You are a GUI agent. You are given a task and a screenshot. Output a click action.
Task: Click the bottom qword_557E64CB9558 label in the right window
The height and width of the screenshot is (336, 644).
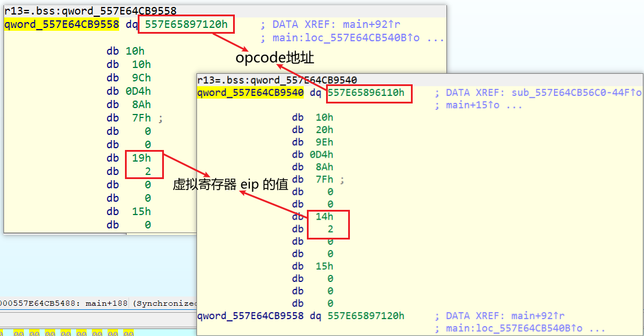[x=250, y=316]
